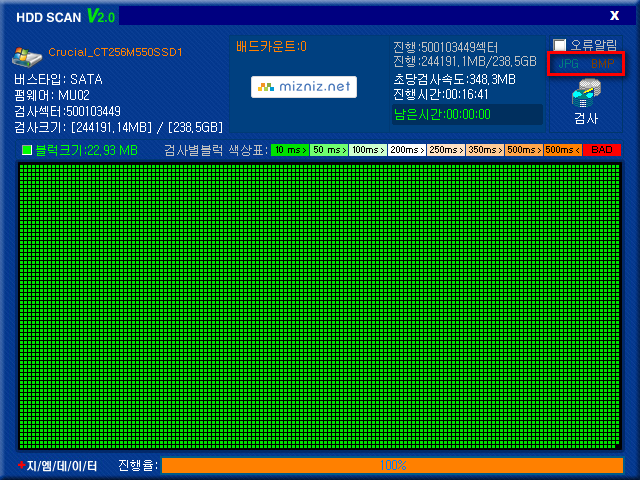Click the 250ms color swatch
Screen dimensions: 640x480
point(446,150)
